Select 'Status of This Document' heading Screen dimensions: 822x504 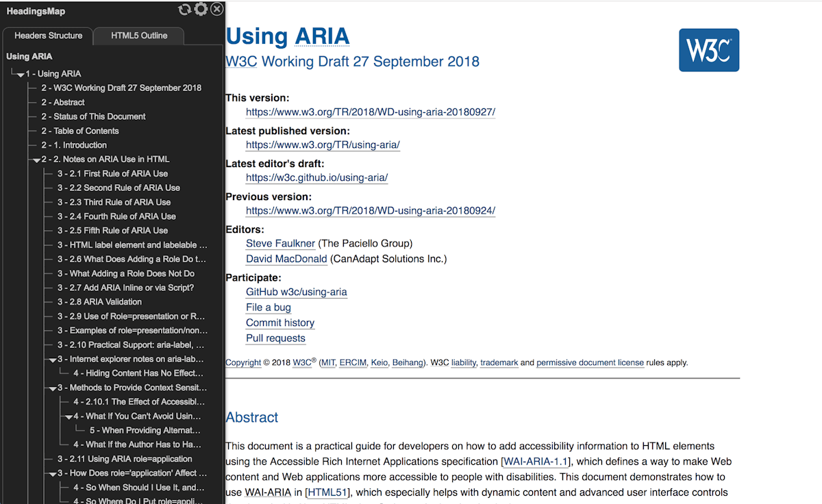93,116
